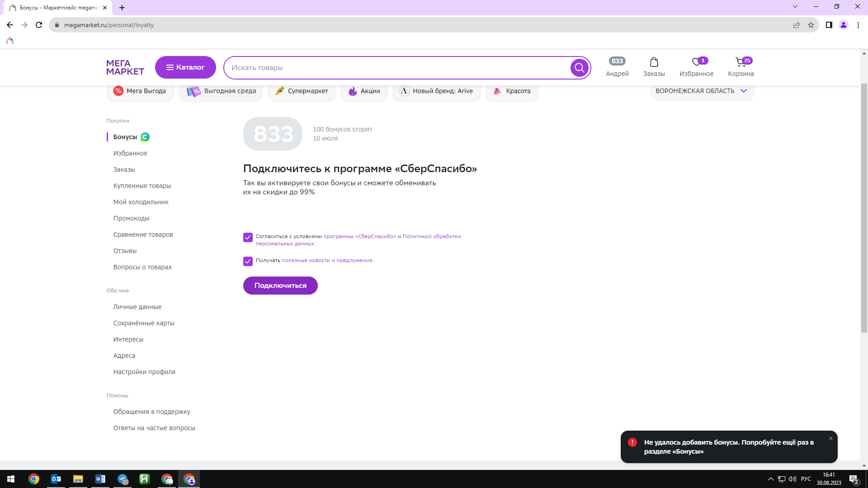The height and width of the screenshot is (488, 868).
Task: Open Outlook from the taskbar
Action: coord(56,479)
